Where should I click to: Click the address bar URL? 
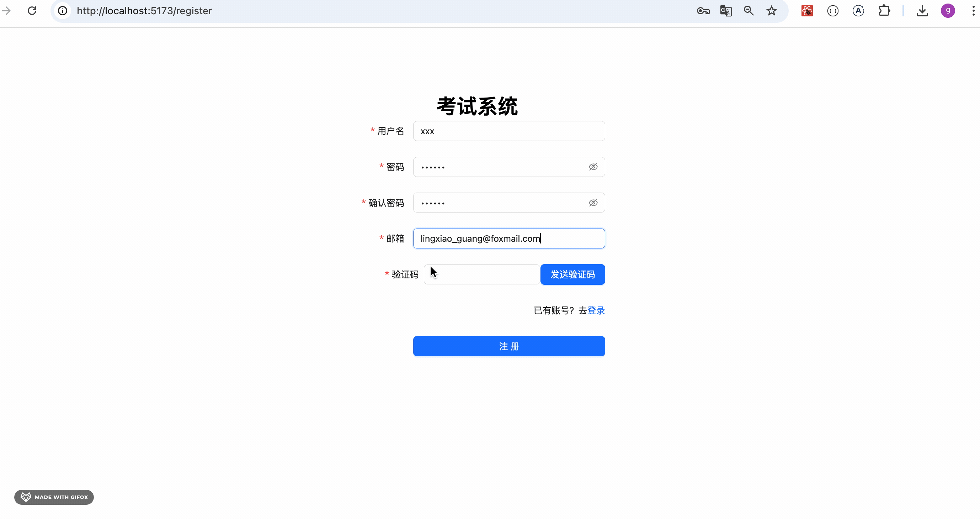pos(144,11)
